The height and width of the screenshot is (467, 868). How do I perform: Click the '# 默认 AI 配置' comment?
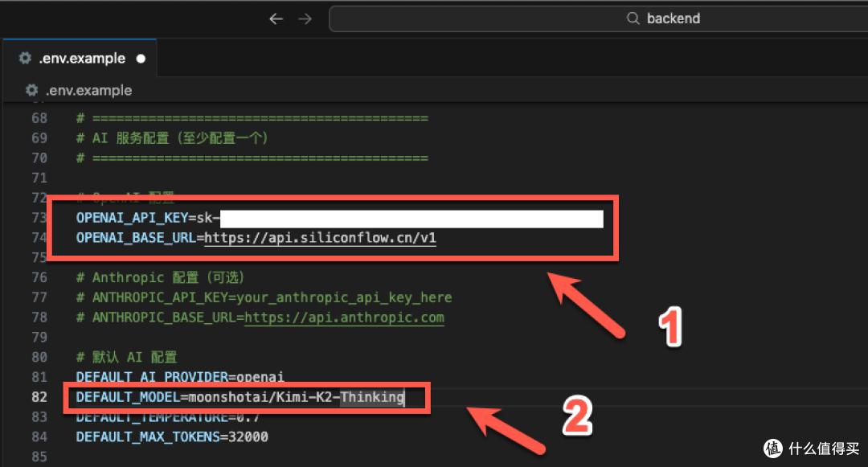[127, 357]
